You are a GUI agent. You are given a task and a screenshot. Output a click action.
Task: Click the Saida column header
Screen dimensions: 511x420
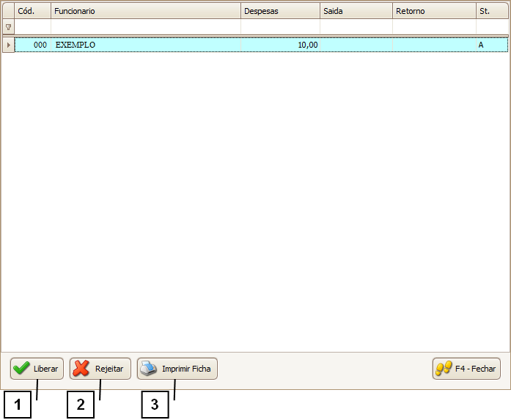pyautogui.click(x=356, y=11)
